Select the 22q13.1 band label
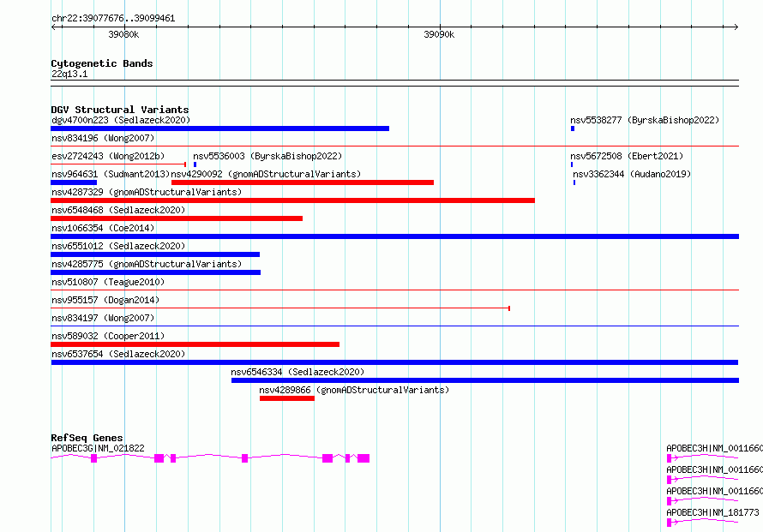 69,74
